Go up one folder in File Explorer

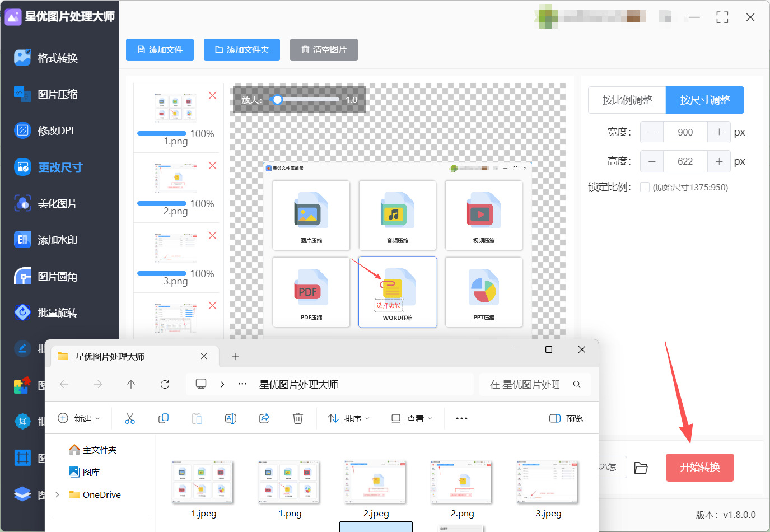pyautogui.click(x=131, y=384)
